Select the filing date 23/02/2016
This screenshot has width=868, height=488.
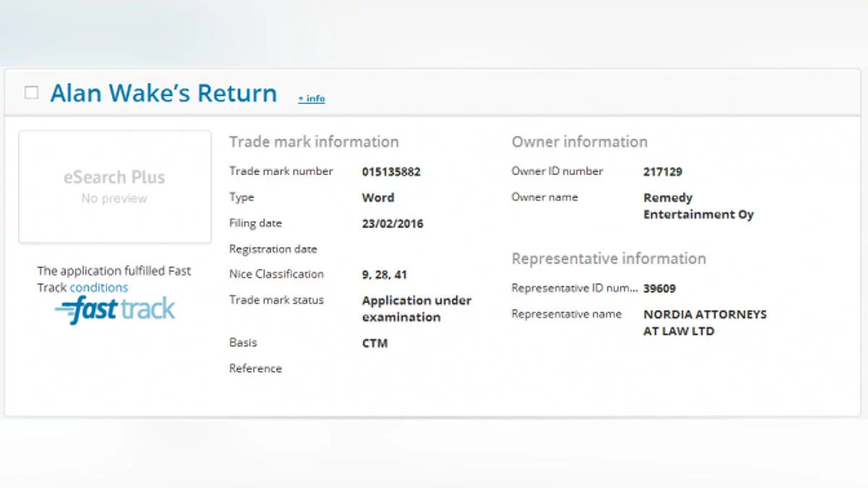click(393, 223)
